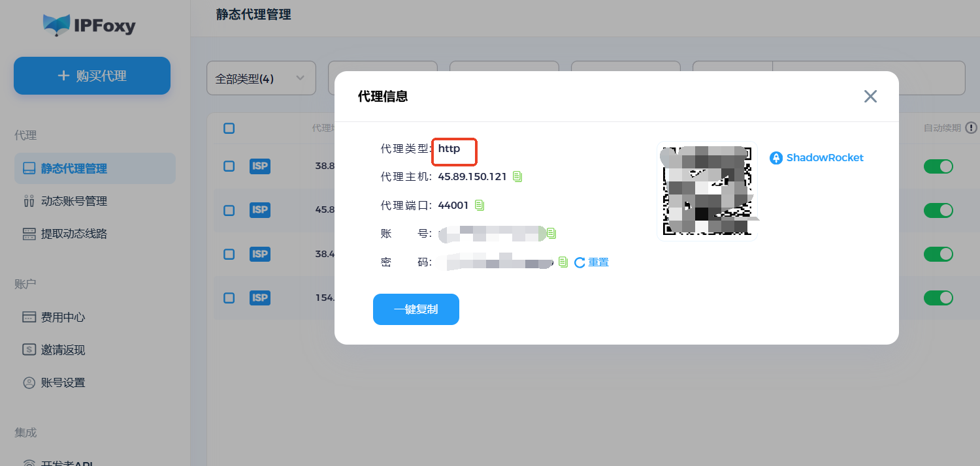Toggle auto-renewal switch for first proxy row
Screen dimensions: 980x466
(x=938, y=166)
